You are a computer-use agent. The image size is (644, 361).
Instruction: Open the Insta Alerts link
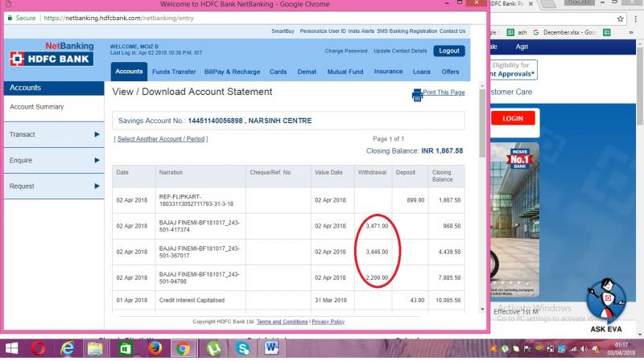[x=361, y=31]
